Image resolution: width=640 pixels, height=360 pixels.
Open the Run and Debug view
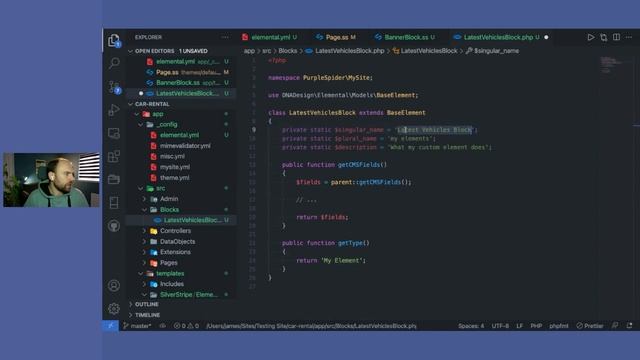click(x=114, y=110)
